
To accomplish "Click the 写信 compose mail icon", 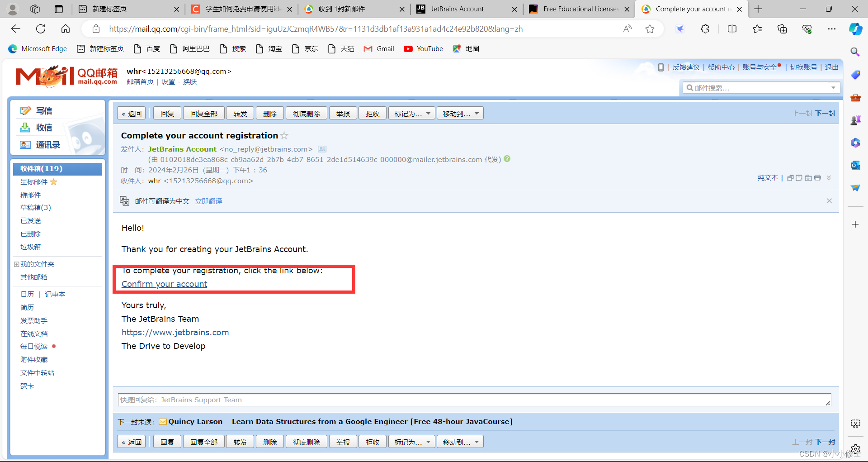I will 25,111.
